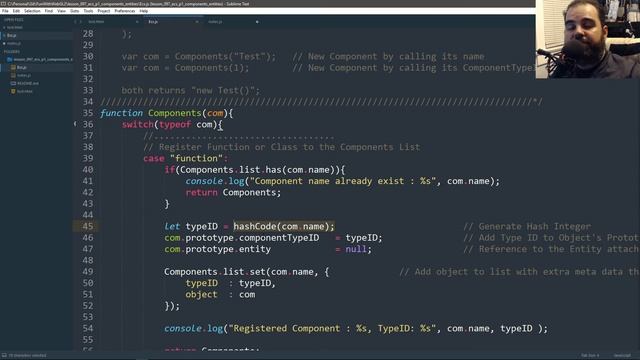Screen dimensions: 640x360
Task: Open the File menu
Action: pyautogui.click(x=5, y=11)
